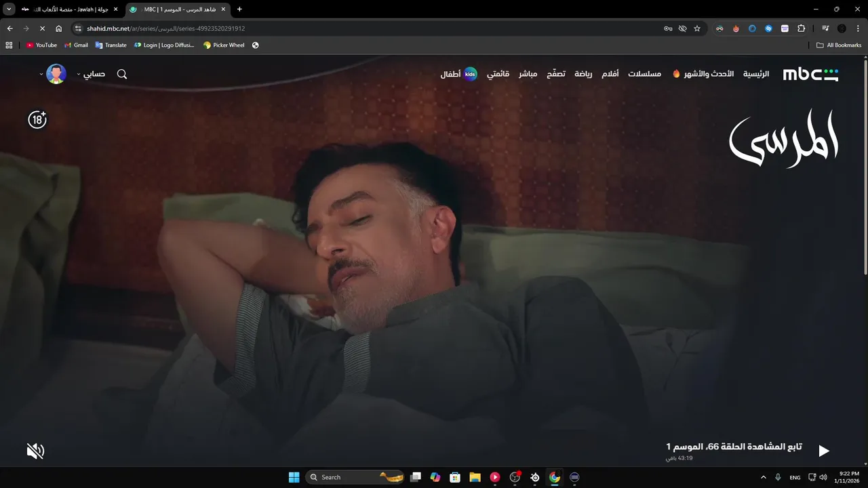Screen dimensions: 868x488
Task: Open the tab search dropdown arrow
Action: click(9, 9)
